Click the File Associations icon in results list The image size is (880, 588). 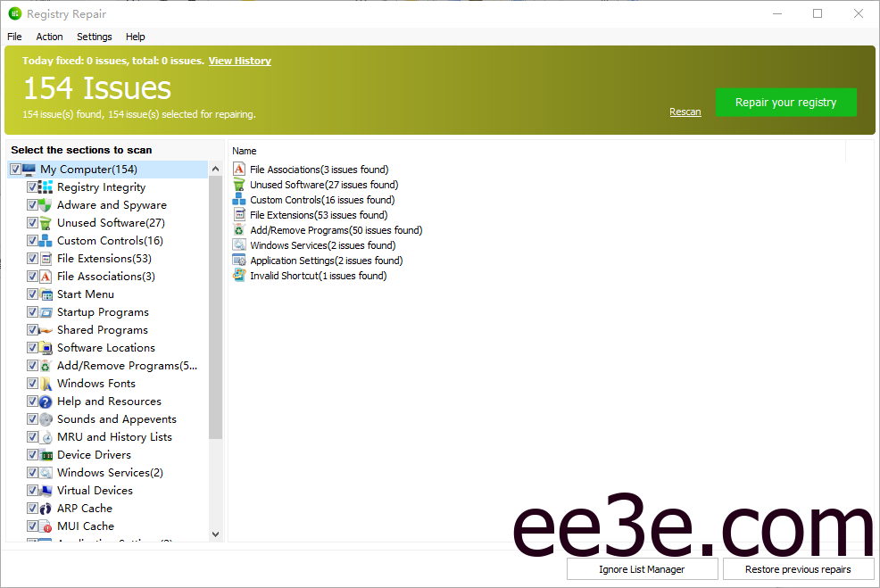(x=239, y=170)
